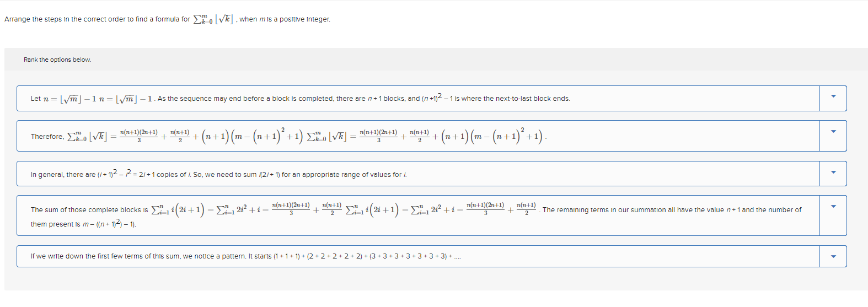Click 'them present is m − ((n + 1)²) − 1' line
This screenshot has width=868, height=307.
(x=83, y=224)
